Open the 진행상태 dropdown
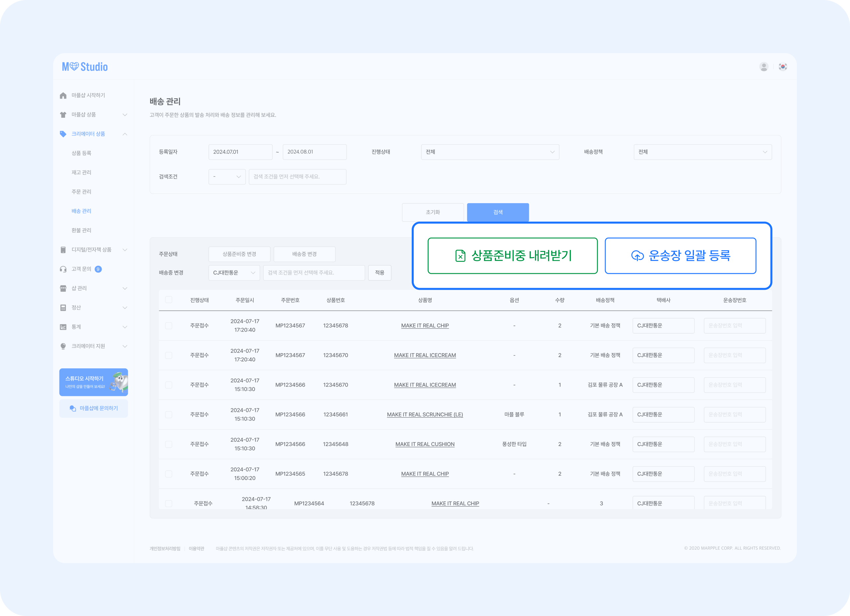This screenshot has height=616, width=850. pos(490,152)
